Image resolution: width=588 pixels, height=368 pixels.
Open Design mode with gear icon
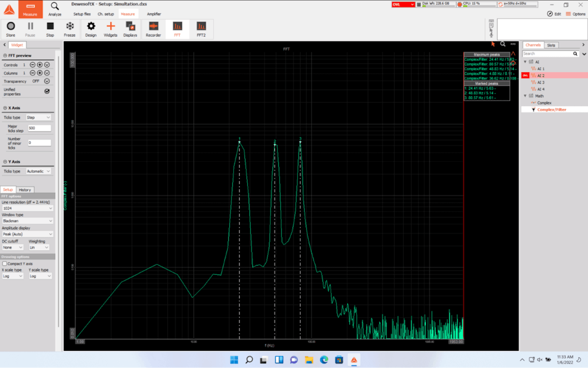pos(91,29)
